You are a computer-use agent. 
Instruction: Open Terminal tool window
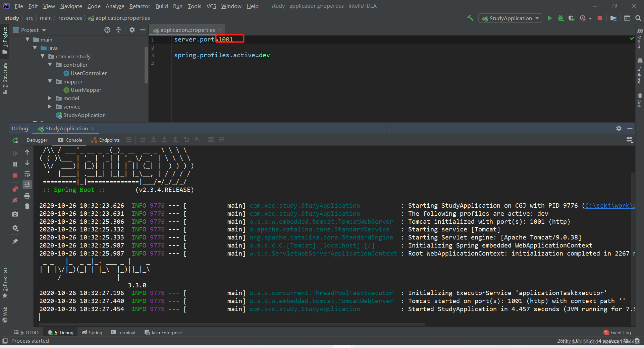123,332
